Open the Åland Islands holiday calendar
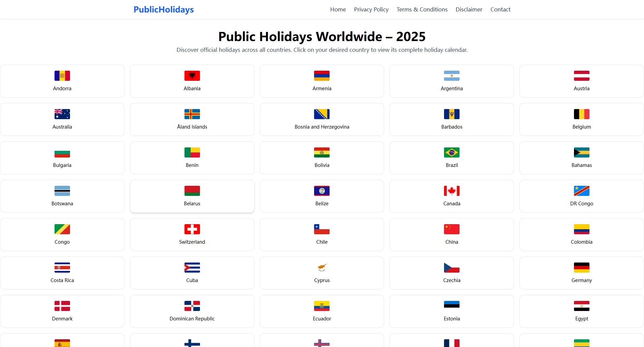The width and height of the screenshot is (644, 347). tap(192, 119)
